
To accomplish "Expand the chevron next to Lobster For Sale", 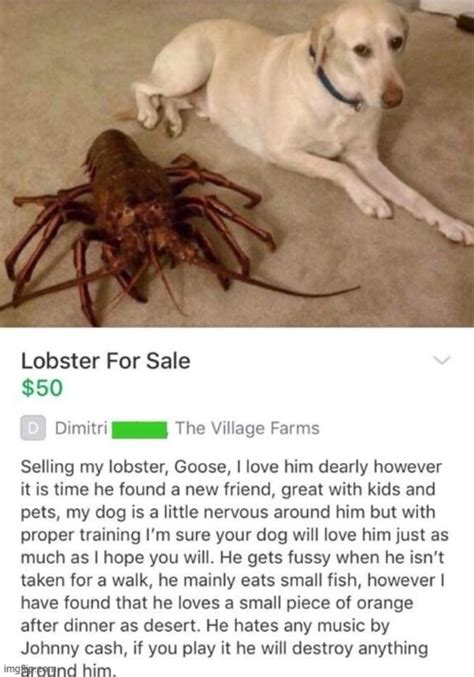I will (x=442, y=360).
